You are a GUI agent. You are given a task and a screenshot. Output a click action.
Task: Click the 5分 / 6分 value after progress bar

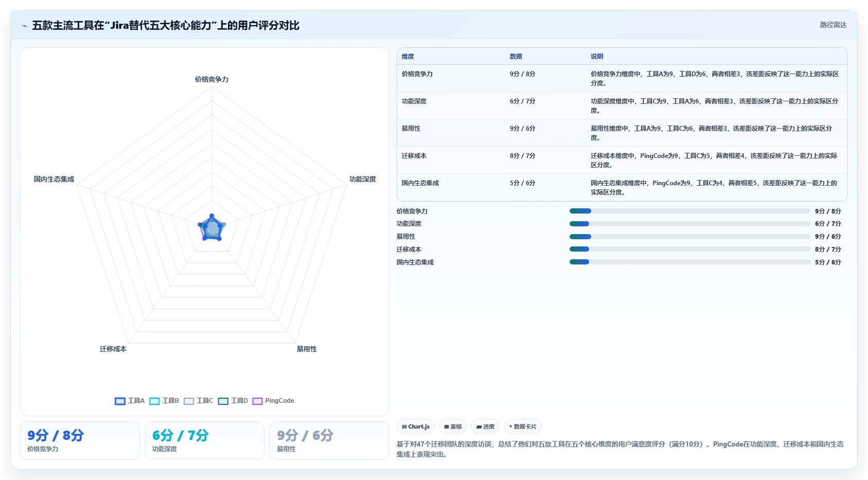828,262
